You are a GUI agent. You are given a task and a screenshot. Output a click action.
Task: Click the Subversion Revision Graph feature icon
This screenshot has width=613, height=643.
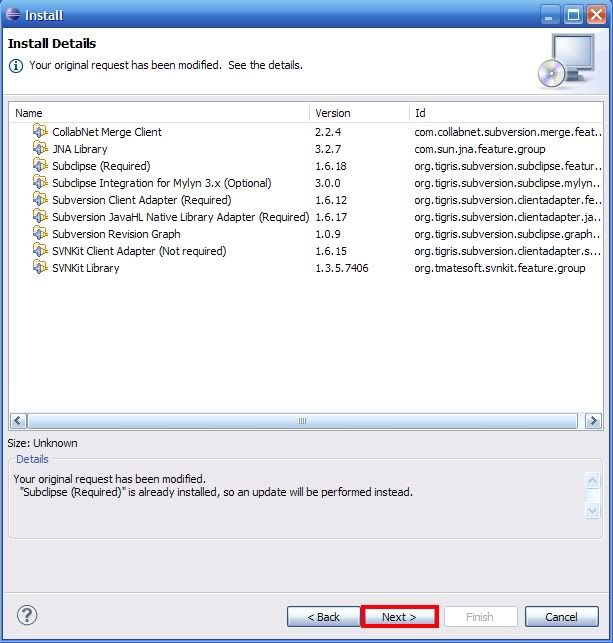[40, 234]
